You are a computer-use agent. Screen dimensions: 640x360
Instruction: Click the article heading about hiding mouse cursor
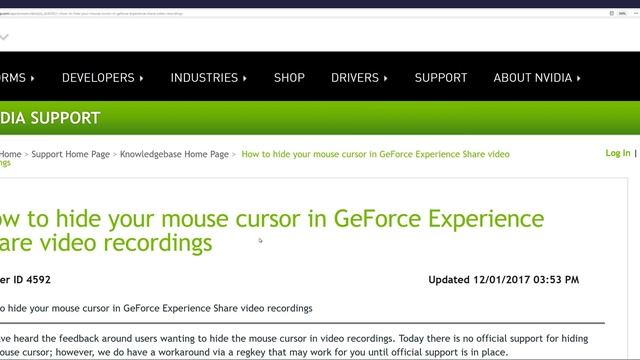271,231
